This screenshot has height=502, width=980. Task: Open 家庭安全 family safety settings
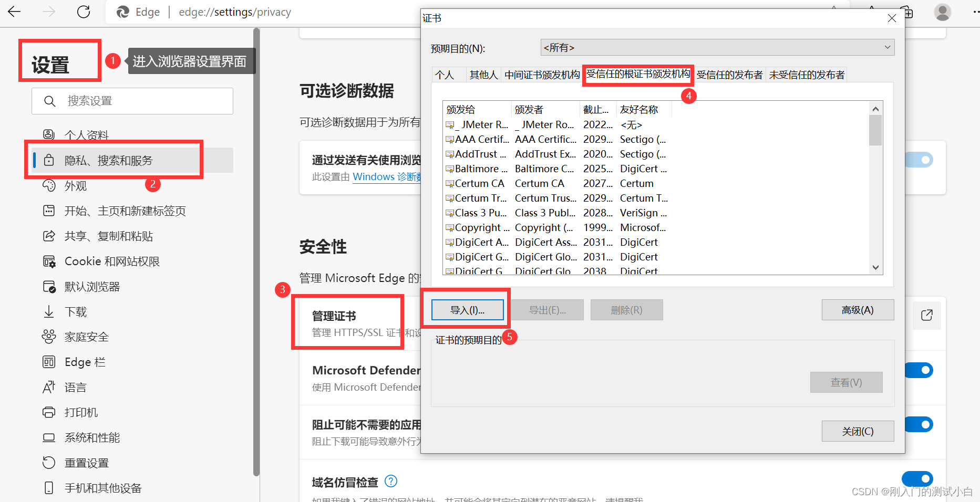point(87,337)
